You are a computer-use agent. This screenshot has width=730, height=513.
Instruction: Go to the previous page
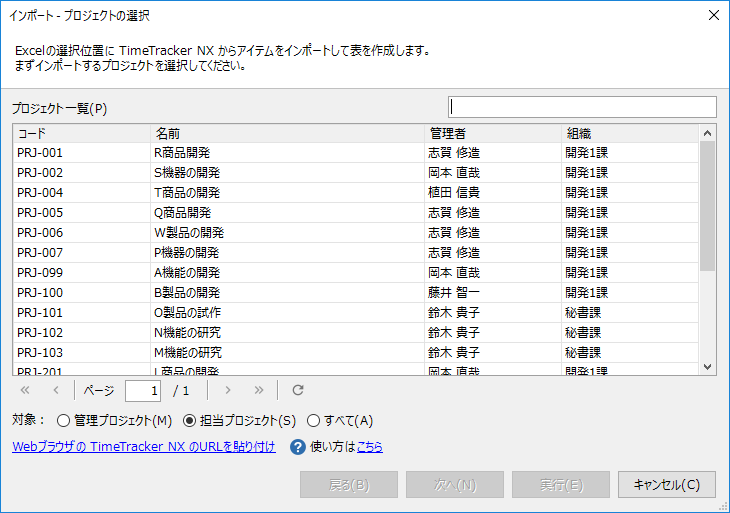pos(56,390)
